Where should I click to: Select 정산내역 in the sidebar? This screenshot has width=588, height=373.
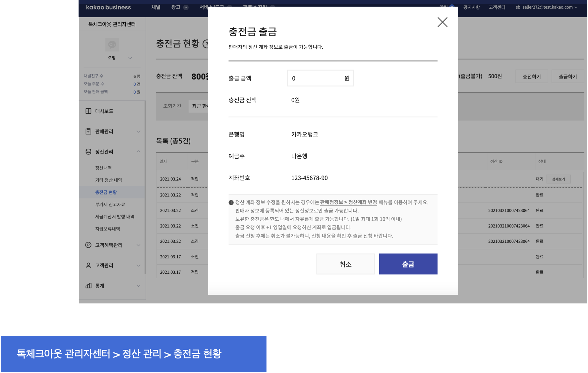[x=103, y=168]
